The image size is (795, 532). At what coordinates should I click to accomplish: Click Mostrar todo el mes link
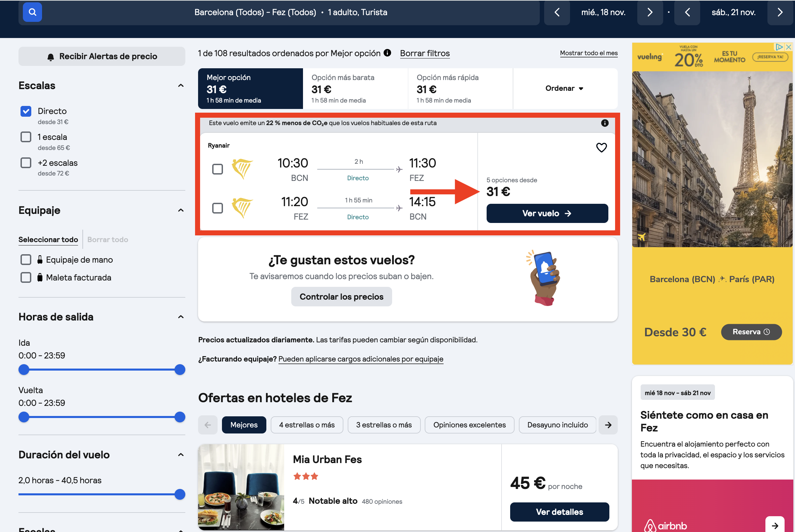[589, 53]
